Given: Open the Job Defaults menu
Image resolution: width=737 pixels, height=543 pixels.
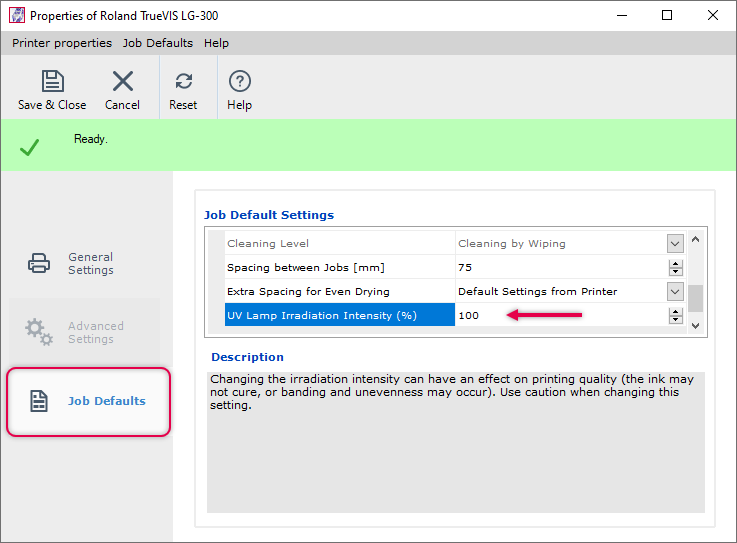Looking at the screenshot, I should click(x=158, y=43).
